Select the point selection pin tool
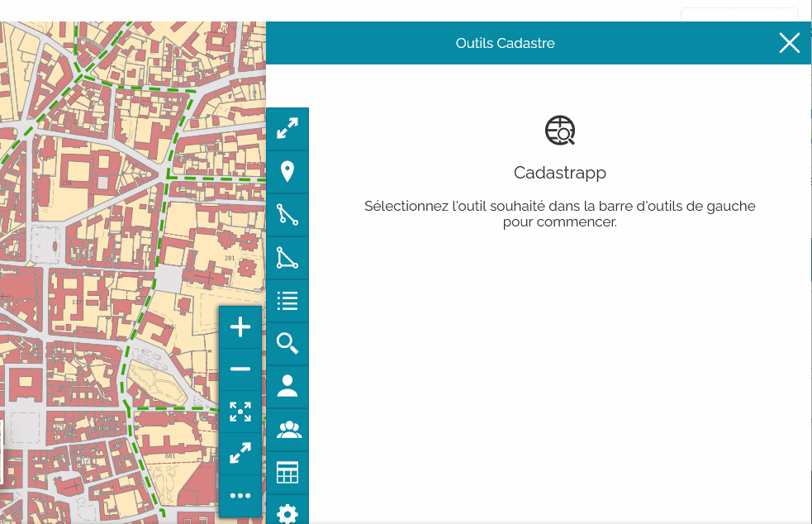812x524 pixels. coord(287,172)
